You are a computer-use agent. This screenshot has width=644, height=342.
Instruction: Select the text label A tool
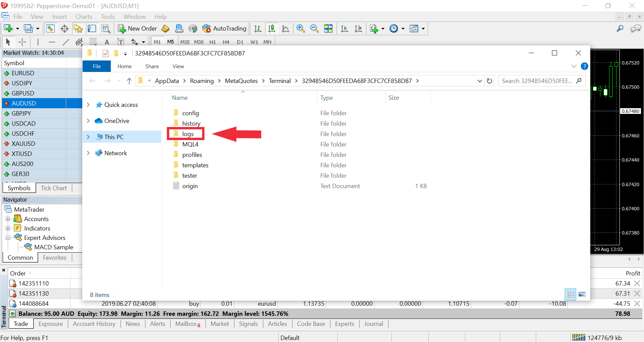point(107,42)
